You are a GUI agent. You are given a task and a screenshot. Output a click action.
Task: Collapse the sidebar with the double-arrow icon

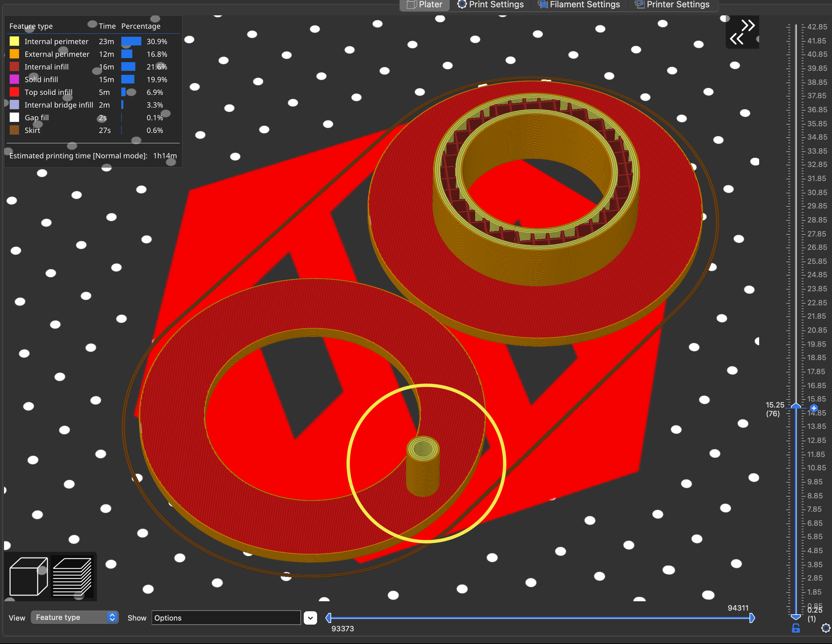pos(742,32)
